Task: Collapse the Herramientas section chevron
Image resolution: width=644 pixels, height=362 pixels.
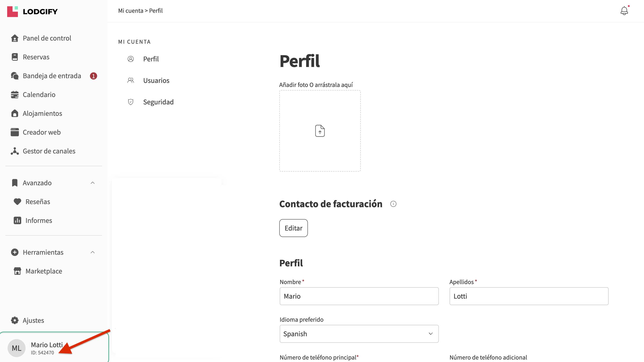Action: [x=92, y=252]
